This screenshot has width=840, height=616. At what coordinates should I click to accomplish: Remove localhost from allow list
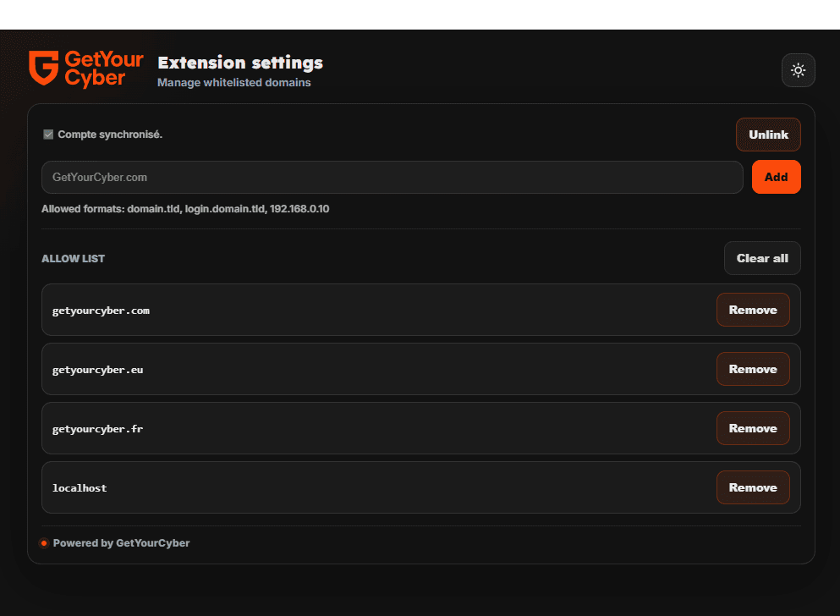753,487
